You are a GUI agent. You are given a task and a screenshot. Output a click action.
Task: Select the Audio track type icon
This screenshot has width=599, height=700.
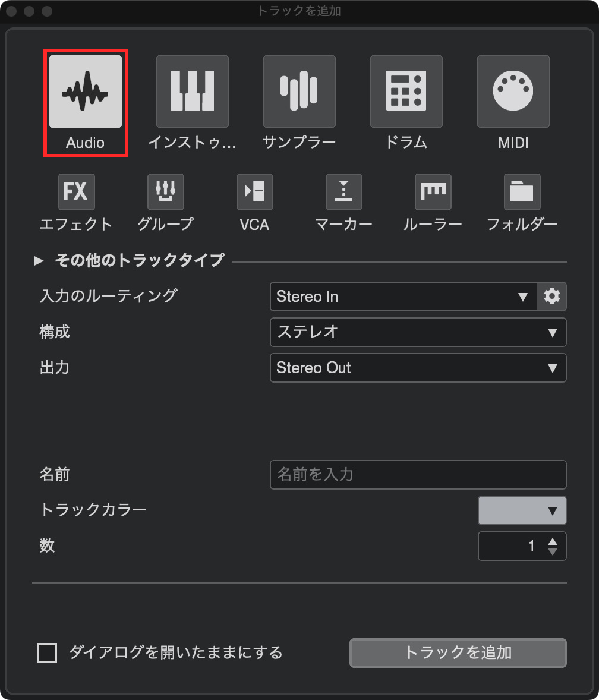point(85,92)
